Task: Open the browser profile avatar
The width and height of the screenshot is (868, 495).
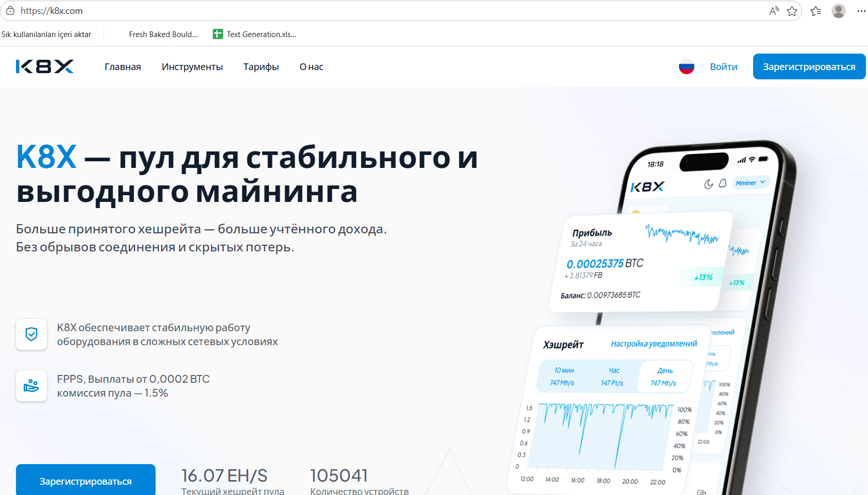Action: tap(839, 11)
